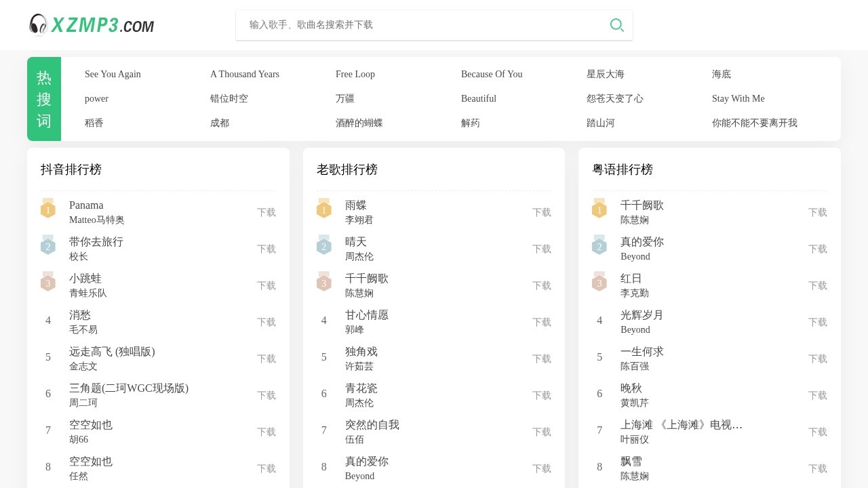Click the gold number 1 badge beside Panama
The height and width of the screenshot is (488, 868).
[48, 209]
